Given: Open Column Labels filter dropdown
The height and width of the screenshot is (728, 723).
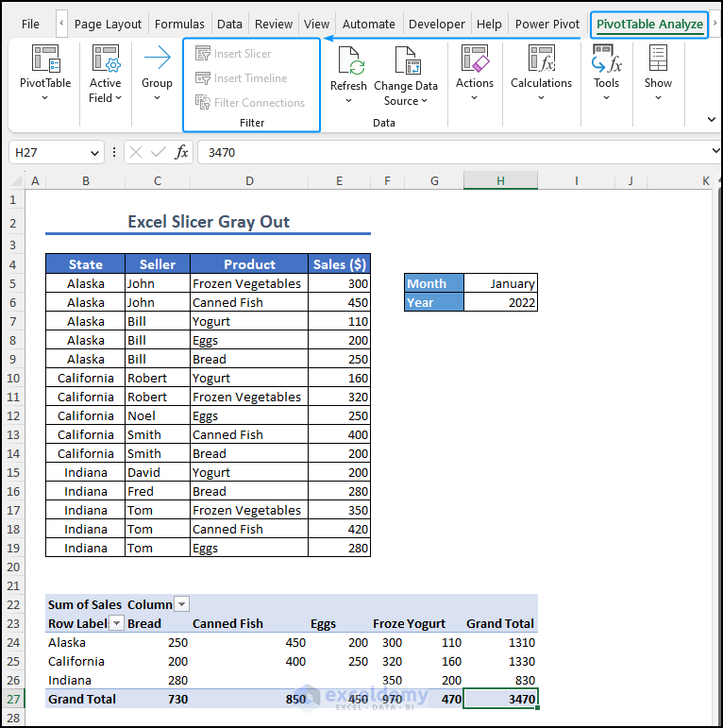Looking at the screenshot, I should 181,604.
